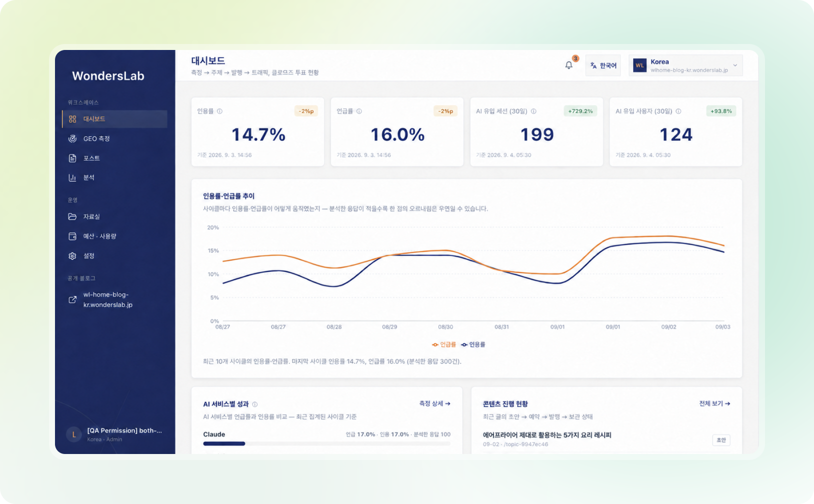Go to GEO 측정 menu item
The width and height of the screenshot is (814, 504).
pos(115,138)
